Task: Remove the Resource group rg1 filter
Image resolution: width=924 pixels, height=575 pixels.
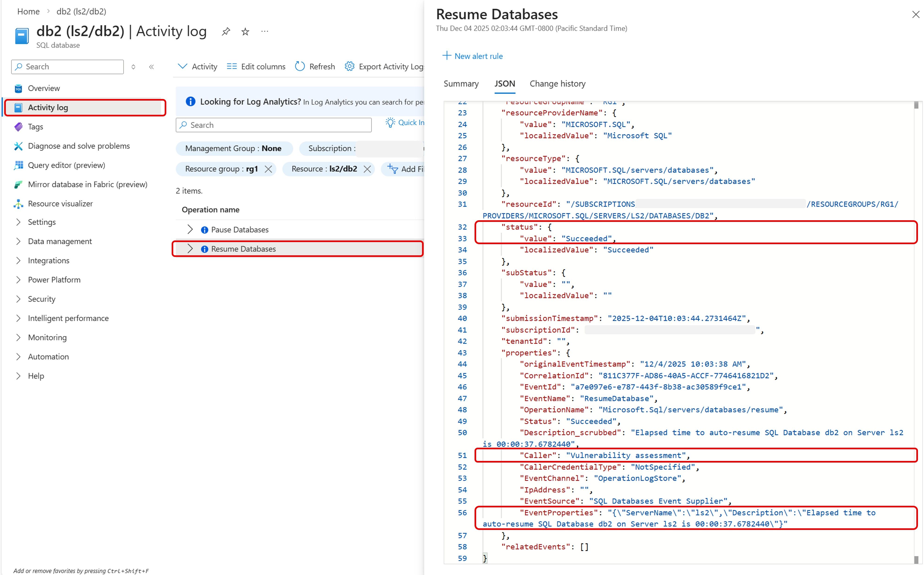Action: pos(269,169)
